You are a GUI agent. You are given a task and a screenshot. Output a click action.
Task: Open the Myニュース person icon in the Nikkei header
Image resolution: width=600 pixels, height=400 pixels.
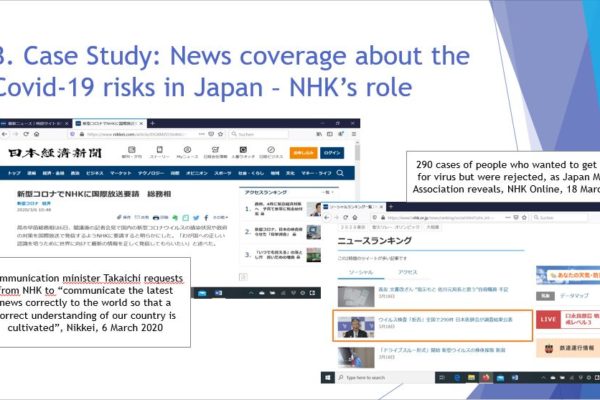click(187, 152)
